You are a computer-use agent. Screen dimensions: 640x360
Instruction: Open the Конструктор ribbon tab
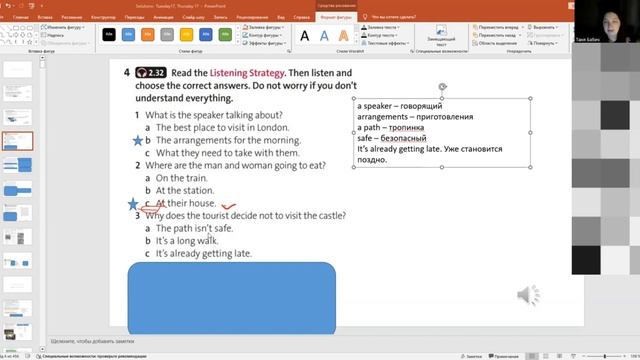click(103, 17)
